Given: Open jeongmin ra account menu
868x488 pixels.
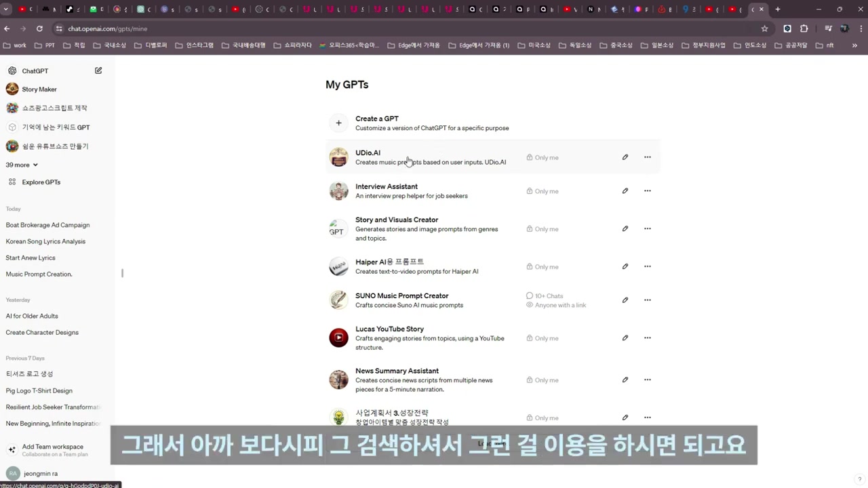Looking at the screenshot, I should [x=41, y=473].
